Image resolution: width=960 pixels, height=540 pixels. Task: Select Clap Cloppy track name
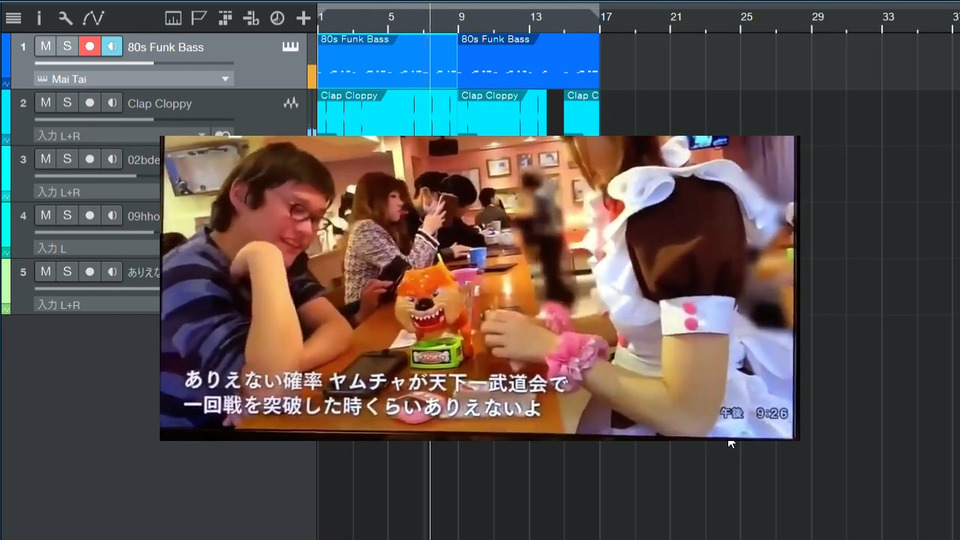159,103
